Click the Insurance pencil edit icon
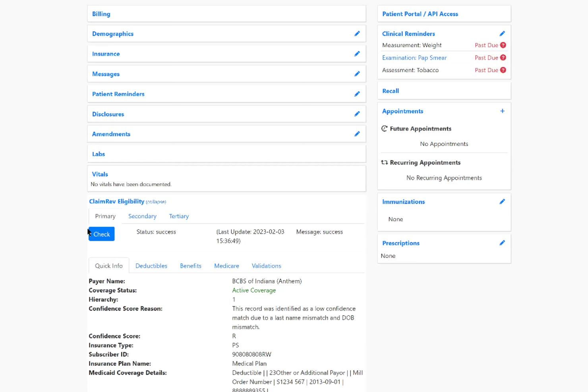 (357, 54)
